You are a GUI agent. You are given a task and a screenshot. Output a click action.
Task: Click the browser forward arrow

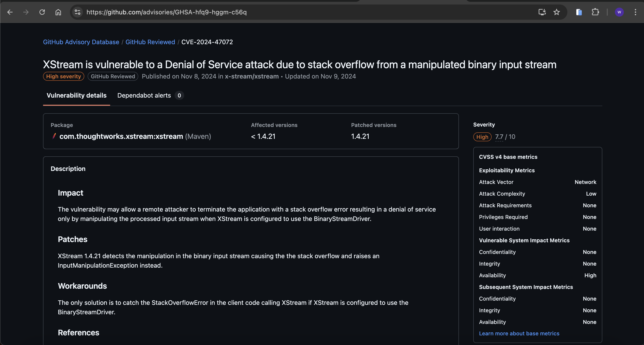point(26,12)
